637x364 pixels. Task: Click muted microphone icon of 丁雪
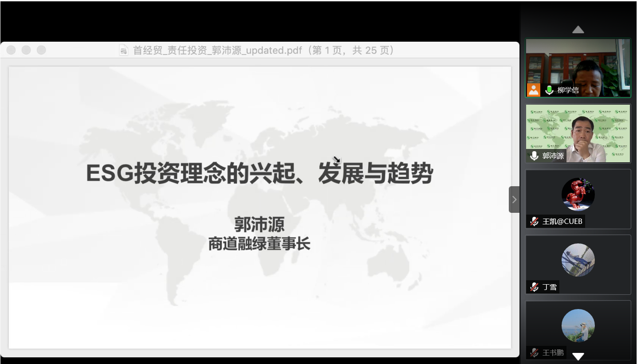click(535, 287)
